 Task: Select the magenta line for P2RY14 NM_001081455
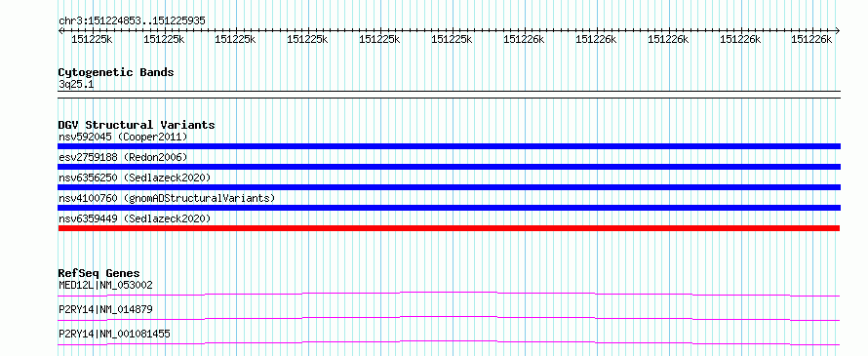coord(449,342)
